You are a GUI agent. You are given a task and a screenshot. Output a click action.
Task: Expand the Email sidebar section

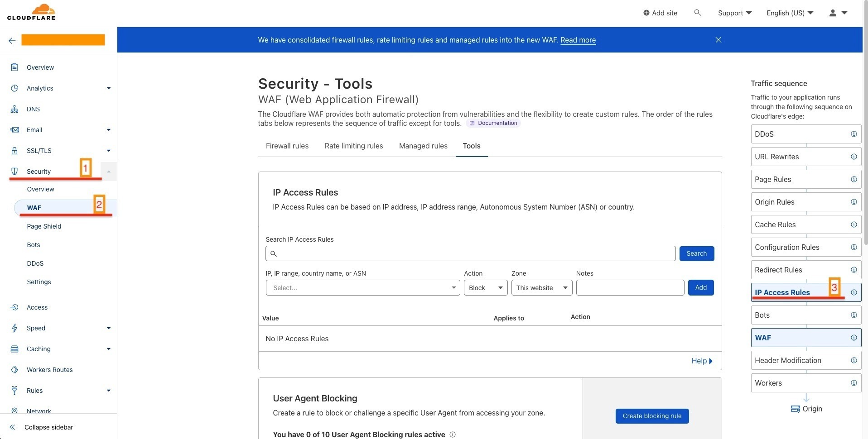pos(109,130)
